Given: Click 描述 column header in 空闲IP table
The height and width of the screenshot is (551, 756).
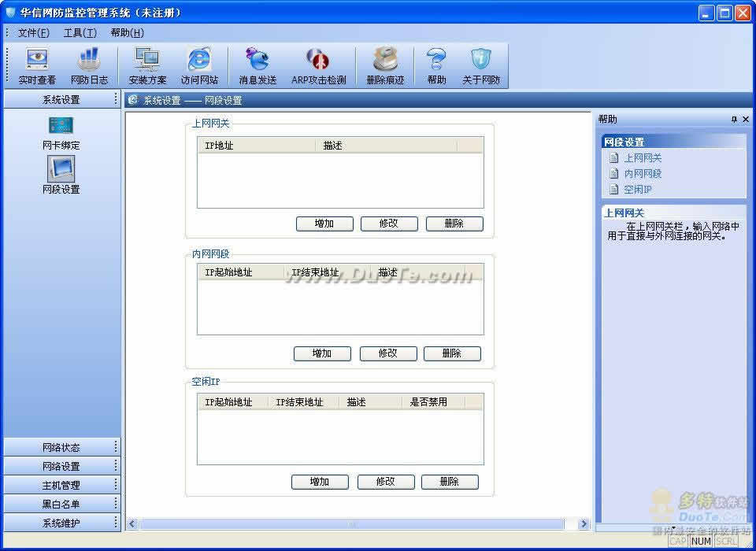Looking at the screenshot, I should coord(370,402).
